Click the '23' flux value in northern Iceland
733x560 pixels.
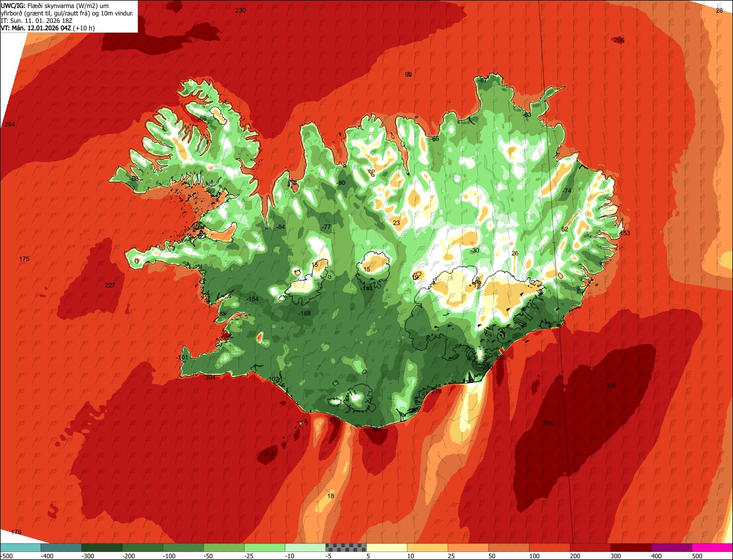396,223
